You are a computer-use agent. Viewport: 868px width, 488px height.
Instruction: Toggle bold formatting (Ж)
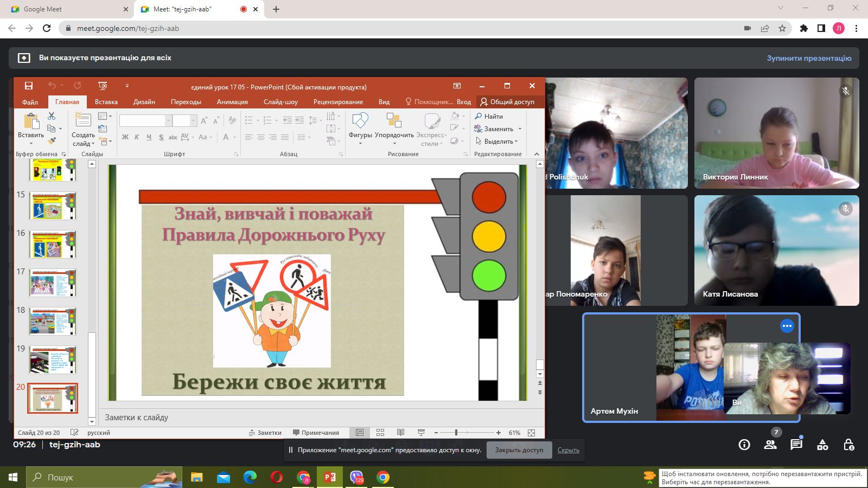pos(125,137)
